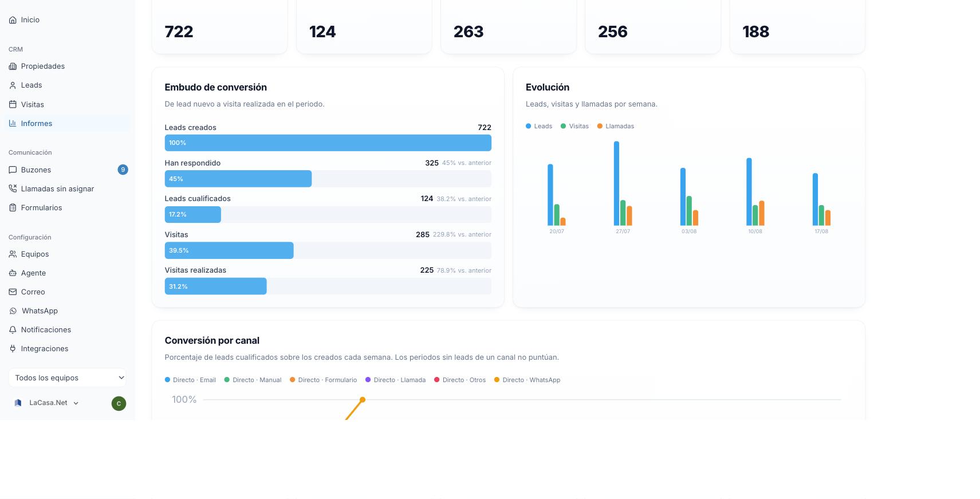Open Integraciones via the plug icon

(13, 349)
